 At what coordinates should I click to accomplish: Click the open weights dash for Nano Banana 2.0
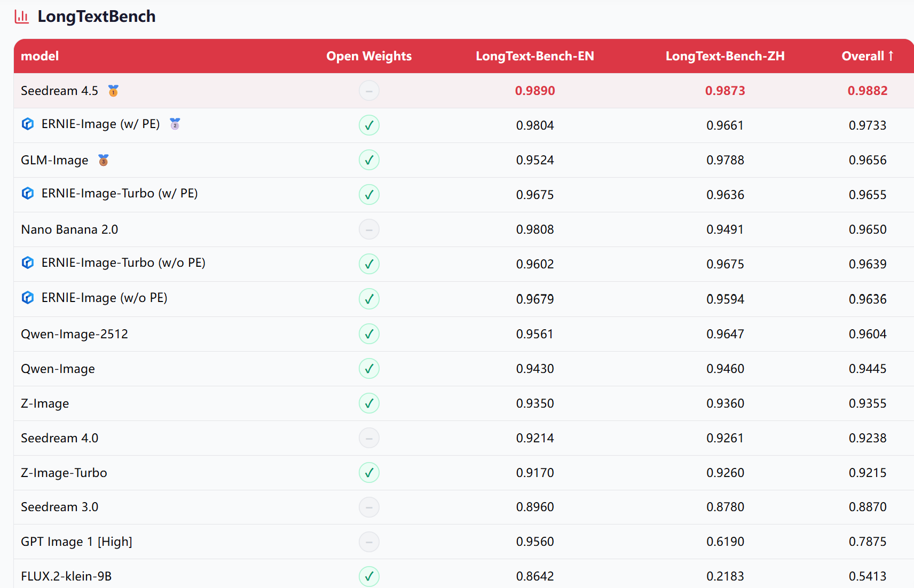369,229
